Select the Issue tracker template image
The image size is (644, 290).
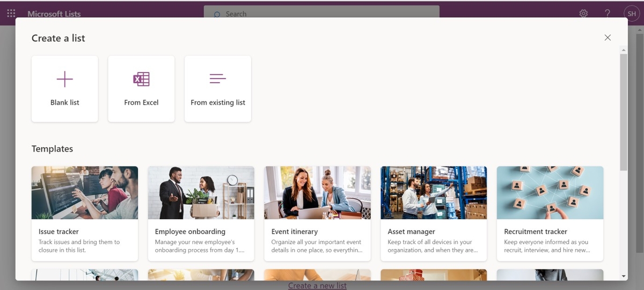tap(85, 192)
